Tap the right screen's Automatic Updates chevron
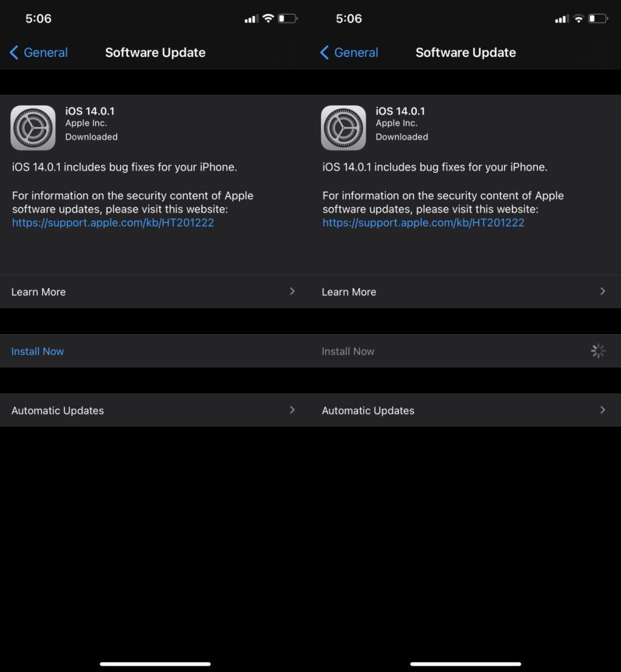The width and height of the screenshot is (621, 672). 602,409
